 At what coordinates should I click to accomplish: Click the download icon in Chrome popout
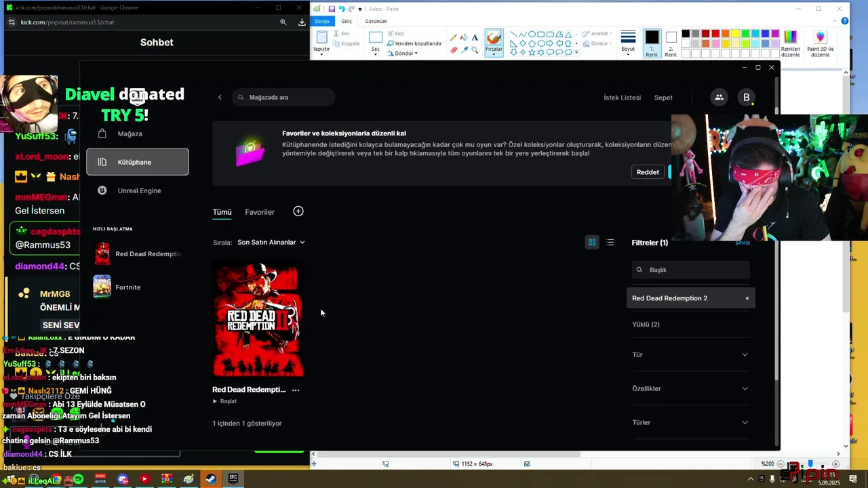[x=302, y=22]
